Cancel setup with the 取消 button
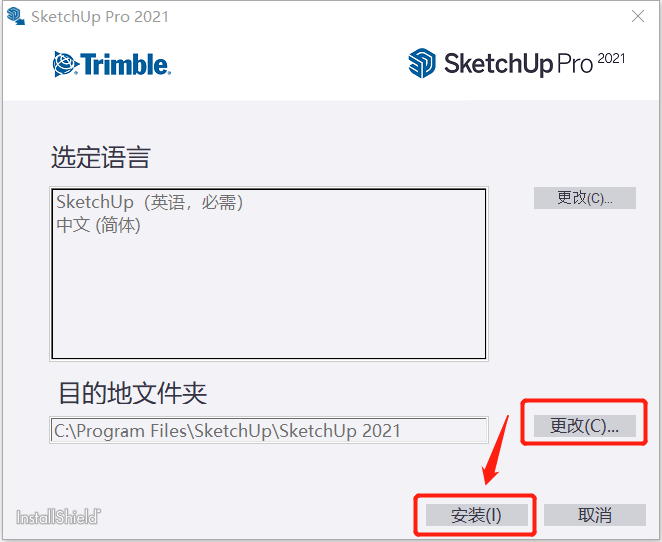Viewport: 662px width, 542px height. (x=595, y=515)
